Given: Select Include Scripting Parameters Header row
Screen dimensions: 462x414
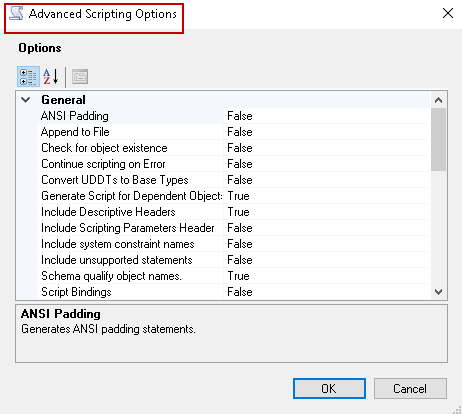Looking at the screenshot, I should [x=233, y=228].
